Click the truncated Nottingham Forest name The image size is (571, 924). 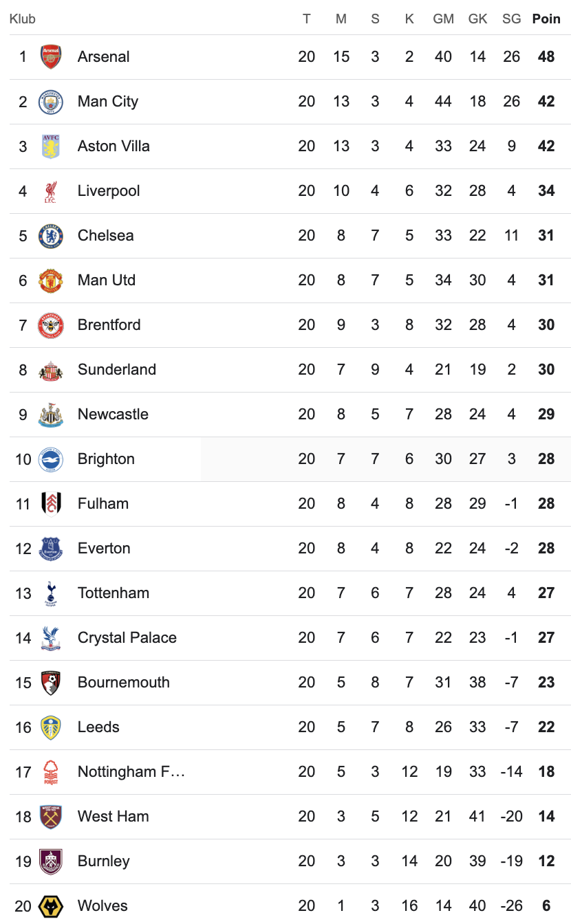(131, 772)
